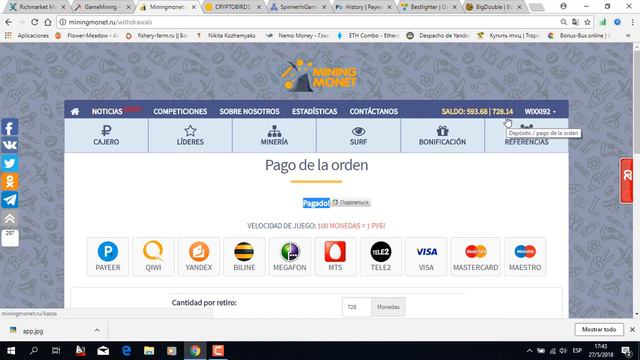Open the WIXX092 user dropdown
This screenshot has width=640, height=360.
point(540,111)
